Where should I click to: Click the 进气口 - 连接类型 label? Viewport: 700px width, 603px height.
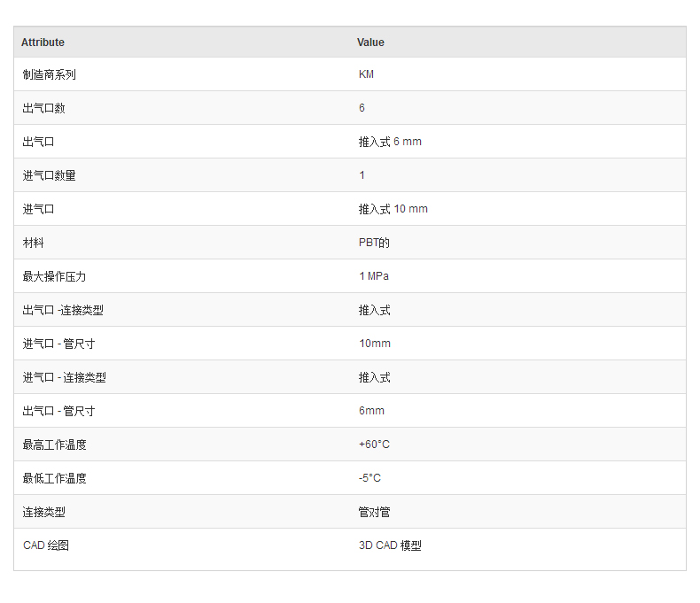[x=65, y=377]
